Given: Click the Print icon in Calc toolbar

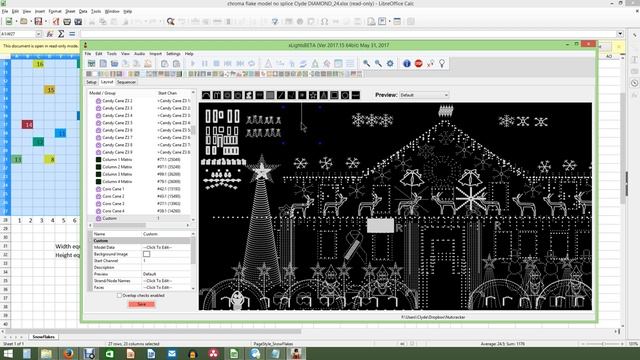Looking at the screenshot, I should (x=67, y=21).
